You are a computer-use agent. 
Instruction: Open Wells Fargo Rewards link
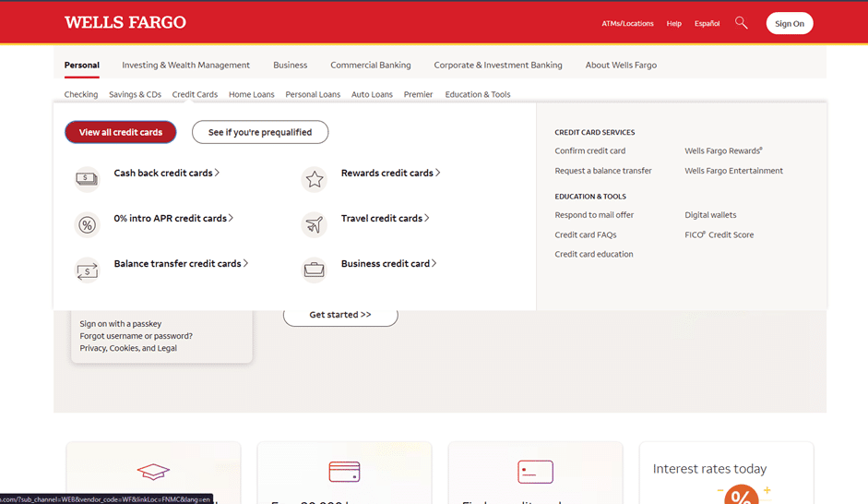tap(723, 150)
